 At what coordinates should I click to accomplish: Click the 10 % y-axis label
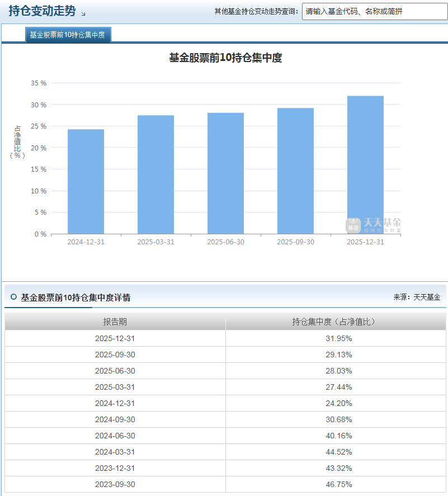(x=39, y=191)
